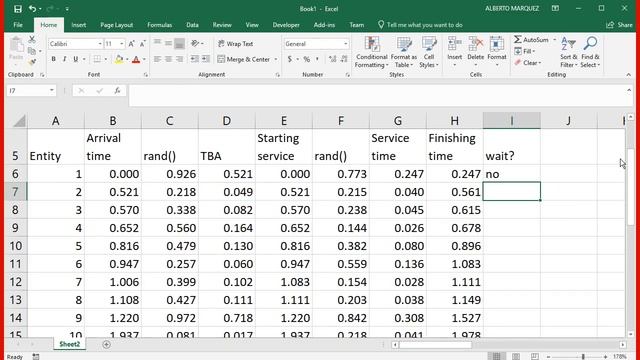
Task: Open the Cell Styles gallery
Action: (x=429, y=52)
